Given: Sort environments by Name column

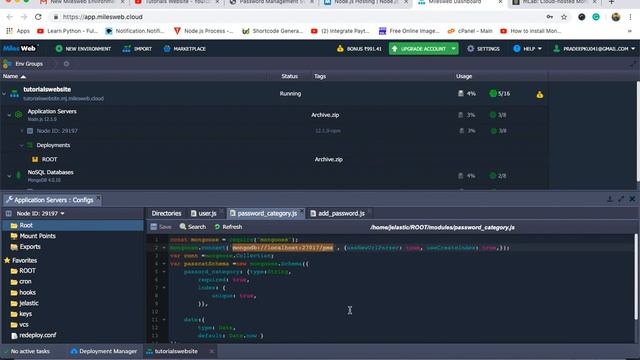Looking at the screenshot, I should (x=14, y=76).
